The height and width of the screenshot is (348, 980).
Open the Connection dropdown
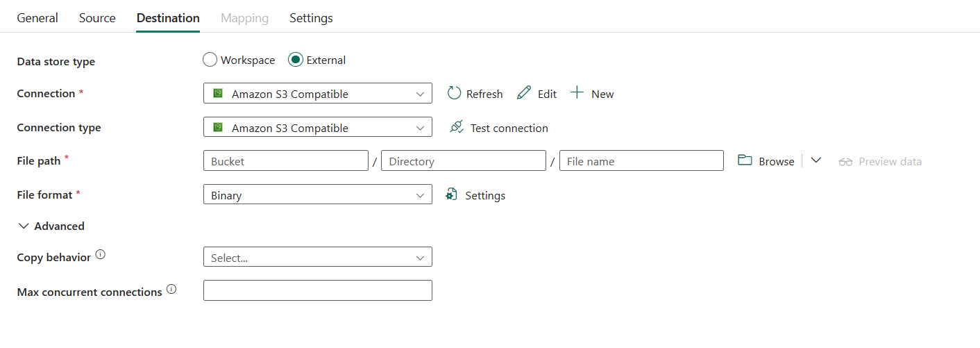[x=318, y=94]
